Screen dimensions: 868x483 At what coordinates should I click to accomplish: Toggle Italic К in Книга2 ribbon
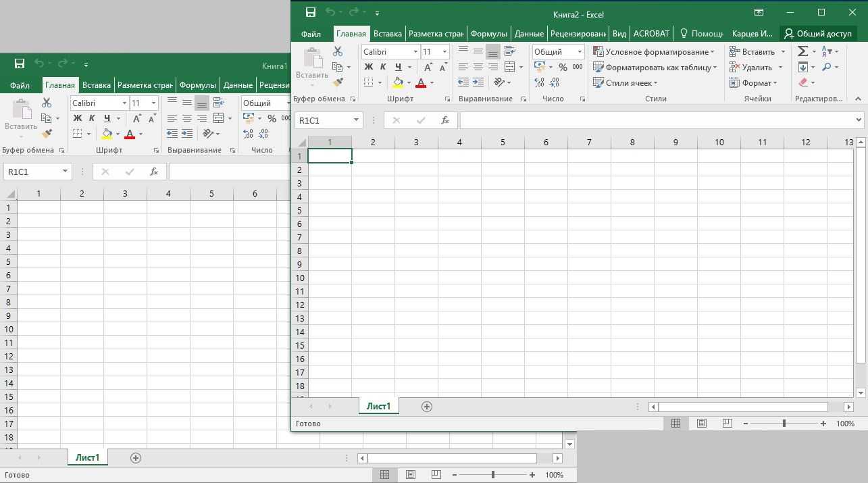[383, 67]
